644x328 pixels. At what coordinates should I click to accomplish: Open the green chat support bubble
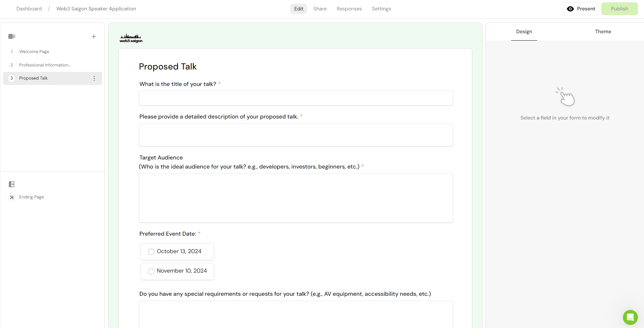(630, 317)
